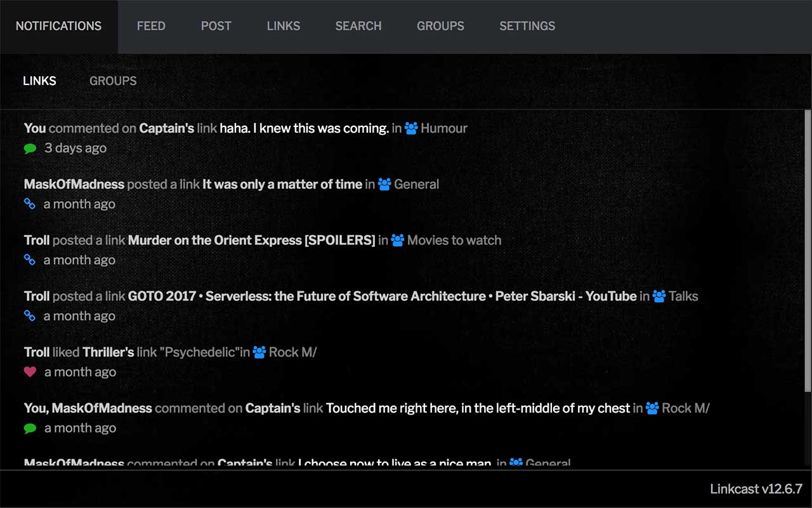Click a month ago under Psychedelic notification
This screenshot has width=812, height=508.
(x=80, y=371)
